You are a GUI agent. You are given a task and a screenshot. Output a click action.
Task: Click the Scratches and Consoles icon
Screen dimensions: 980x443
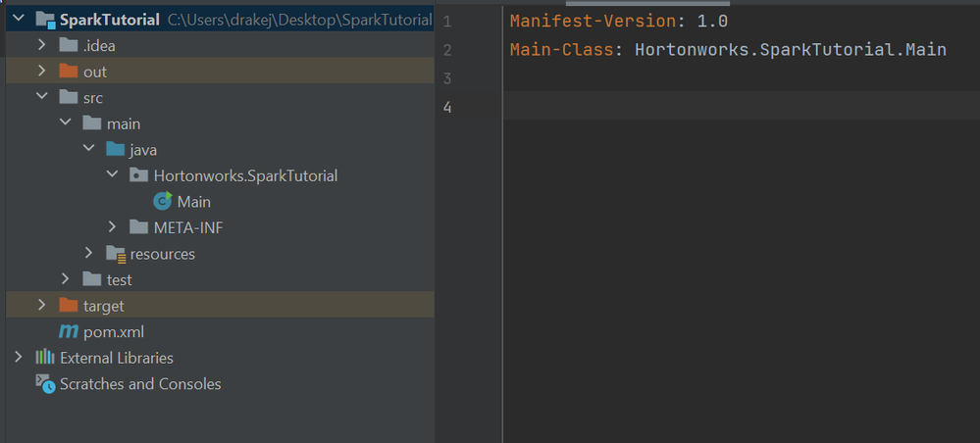pyautogui.click(x=45, y=383)
